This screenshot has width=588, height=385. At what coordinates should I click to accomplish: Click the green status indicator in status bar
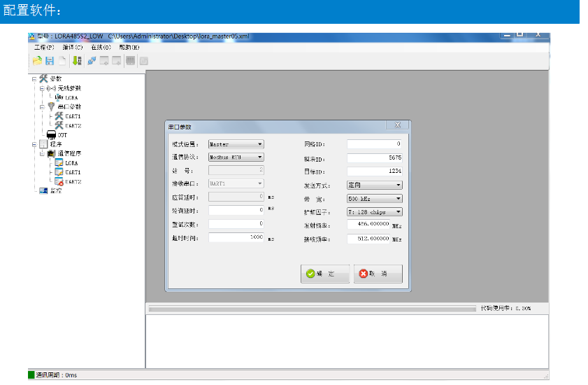(31, 375)
